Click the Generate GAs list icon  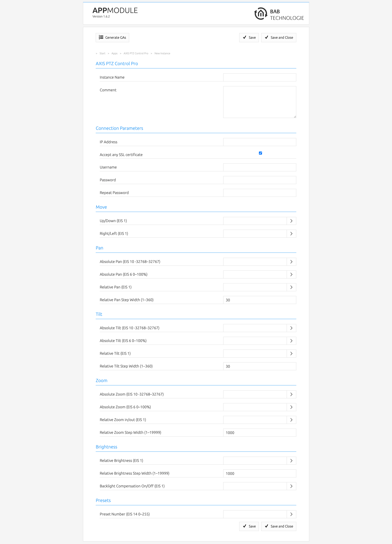coord(101,37)
